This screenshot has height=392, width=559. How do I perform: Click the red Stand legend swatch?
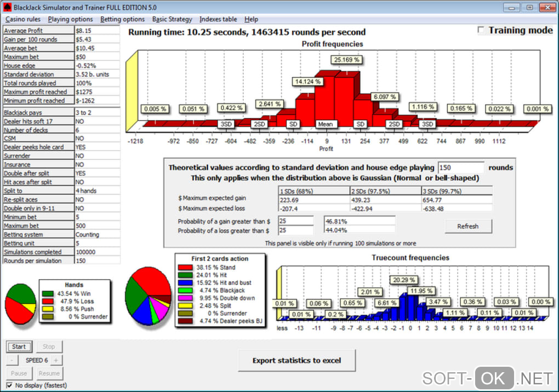click(x=185, y=267)
